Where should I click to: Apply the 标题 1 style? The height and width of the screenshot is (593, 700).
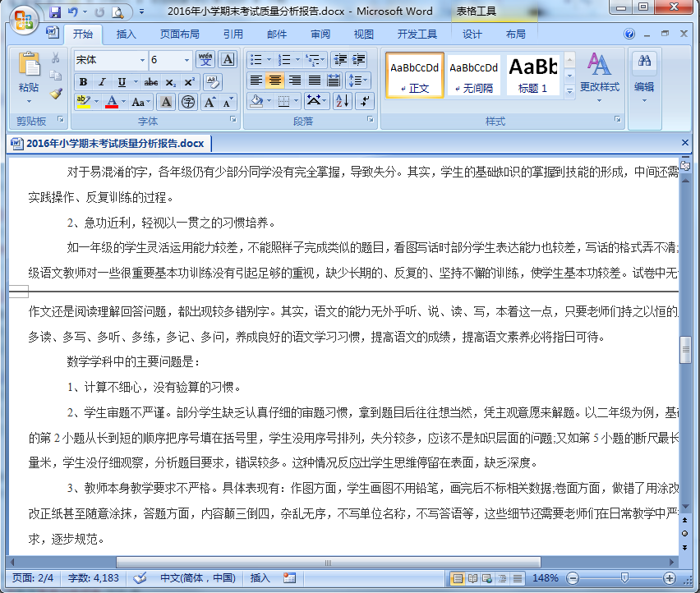pyautogui.click(x=535, y=74)
